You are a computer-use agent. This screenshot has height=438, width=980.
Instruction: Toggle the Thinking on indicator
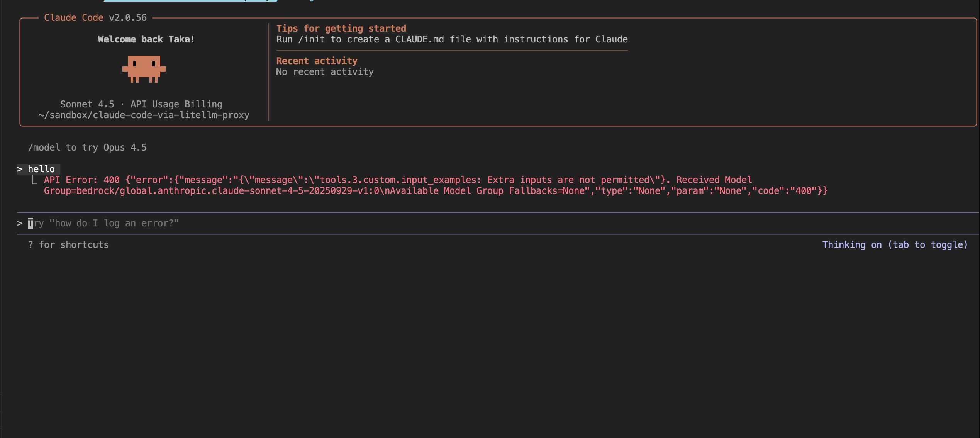coord(894,245)
